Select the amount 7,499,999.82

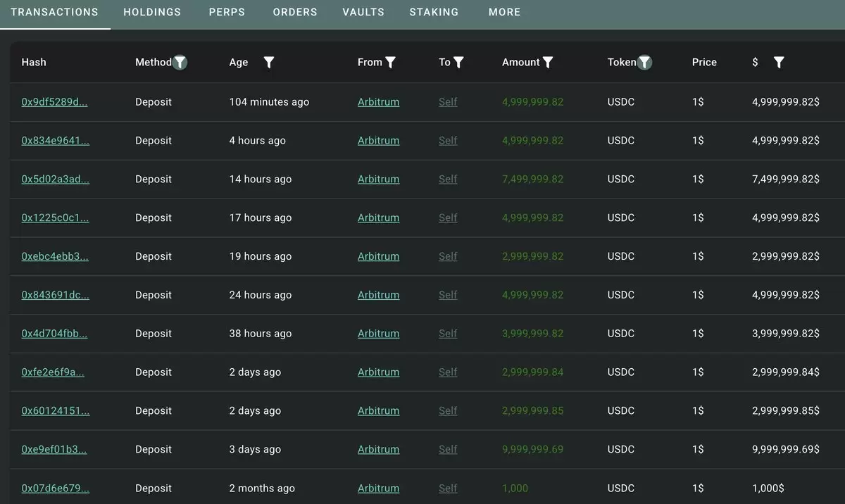pos(533,179)
